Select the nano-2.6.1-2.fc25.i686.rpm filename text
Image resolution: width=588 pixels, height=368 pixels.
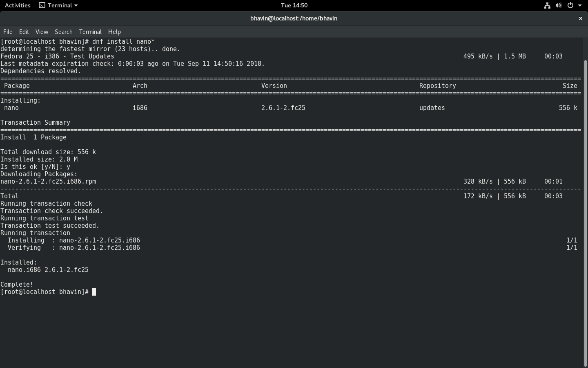(48, 182)
